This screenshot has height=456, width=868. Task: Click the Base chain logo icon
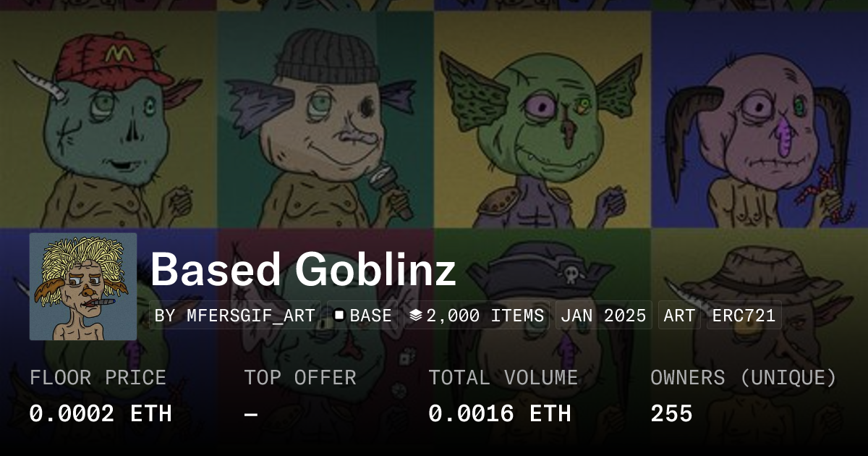[339, 316]
